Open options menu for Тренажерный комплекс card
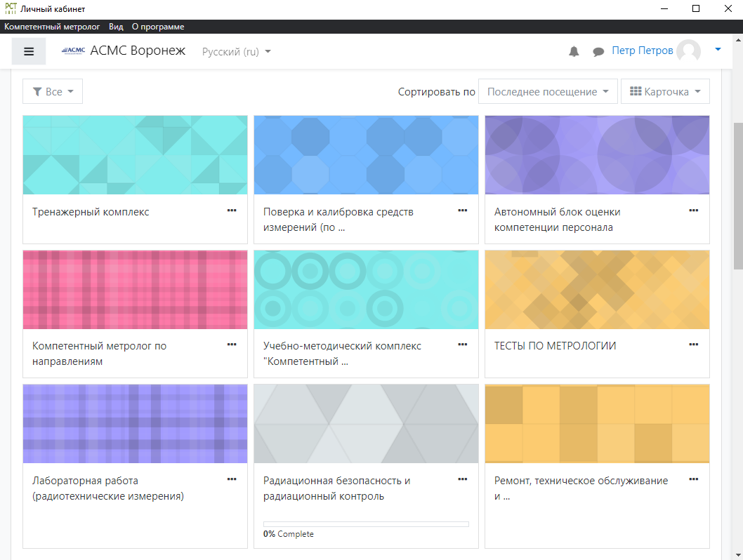This screenshot has width=743, height=560. point(232,210)
